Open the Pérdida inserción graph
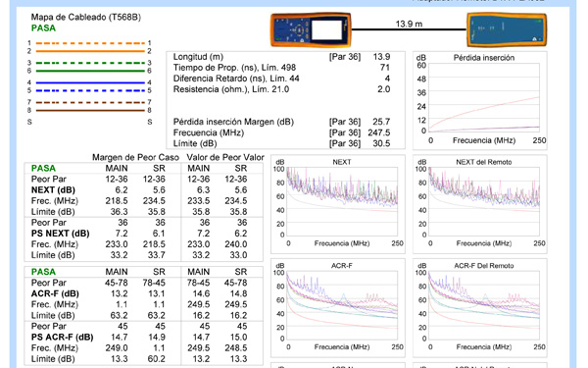 click(480, 100)
